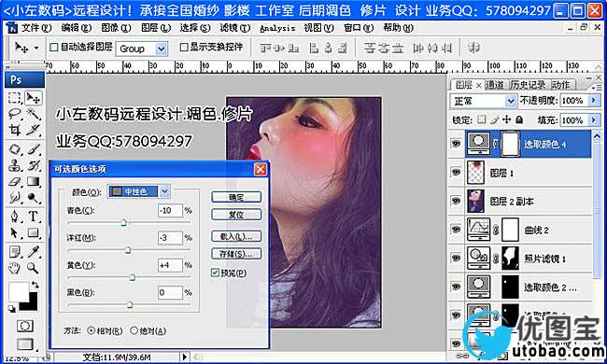Viewport: 607px width, 364px height.
Task: Select the Lasso tool
Action: 15,114
